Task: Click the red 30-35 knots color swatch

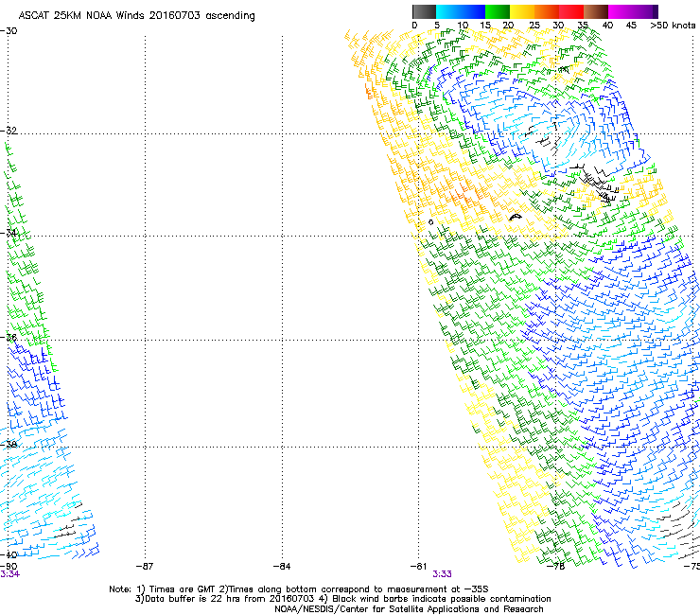Action: (x=571, y=11)
